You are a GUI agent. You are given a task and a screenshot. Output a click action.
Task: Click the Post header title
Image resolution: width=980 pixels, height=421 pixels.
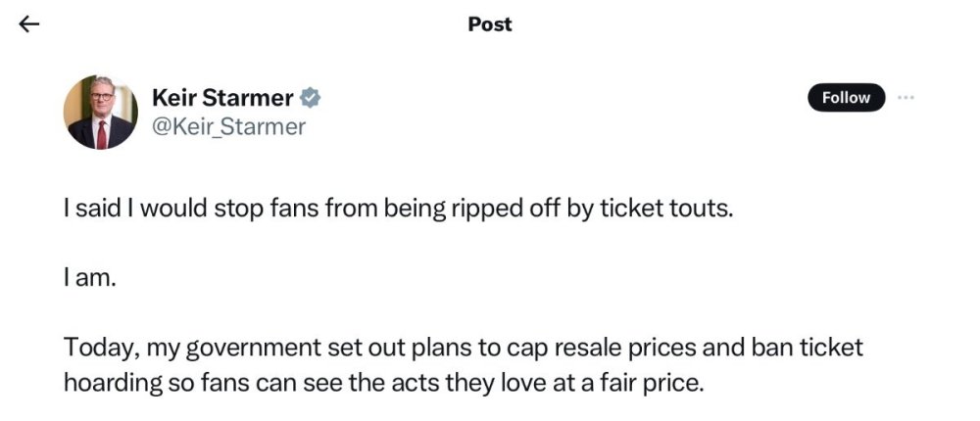[490, 24]
